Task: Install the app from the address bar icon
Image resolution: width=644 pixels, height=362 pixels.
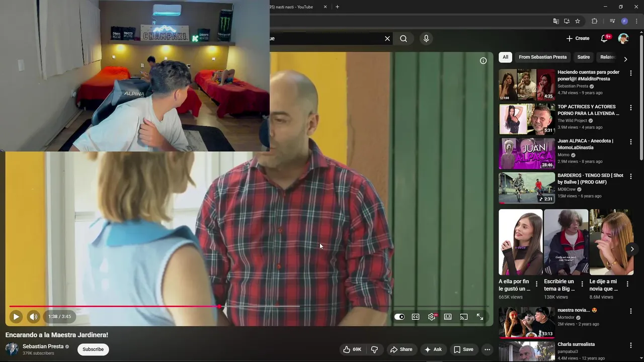Action: [567, 21]
